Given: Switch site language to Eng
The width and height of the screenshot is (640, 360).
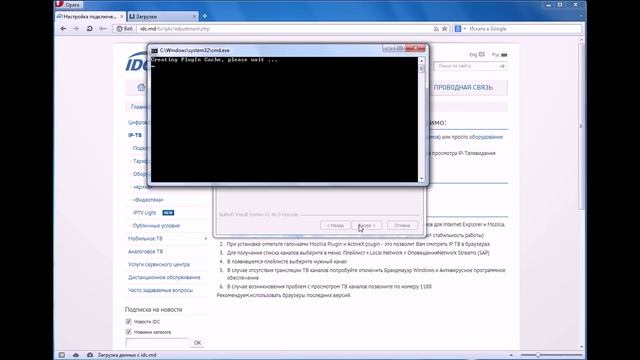Looking at the screenshot, I should [476, 54].
